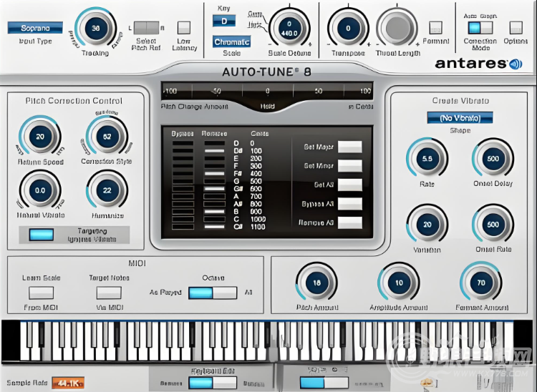Click the 1100 cents value for C#
Screen dimensions: 537x392
(x=258, y=227)
